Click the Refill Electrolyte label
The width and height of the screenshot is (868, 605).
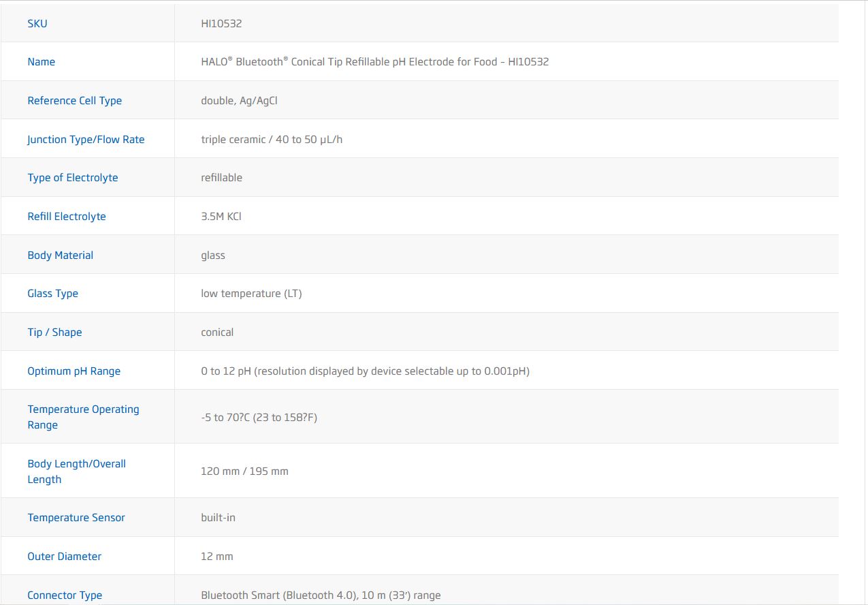click(x=67, y=217)
